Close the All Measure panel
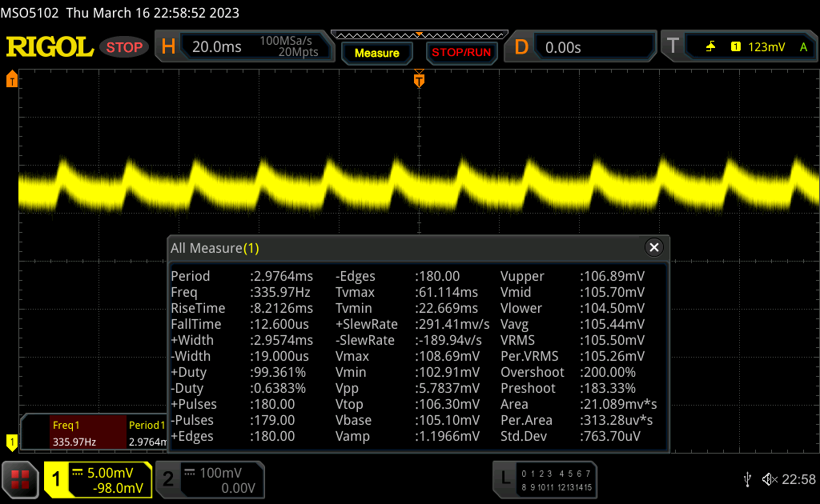 pyautogui.click(x=654, y=248)
